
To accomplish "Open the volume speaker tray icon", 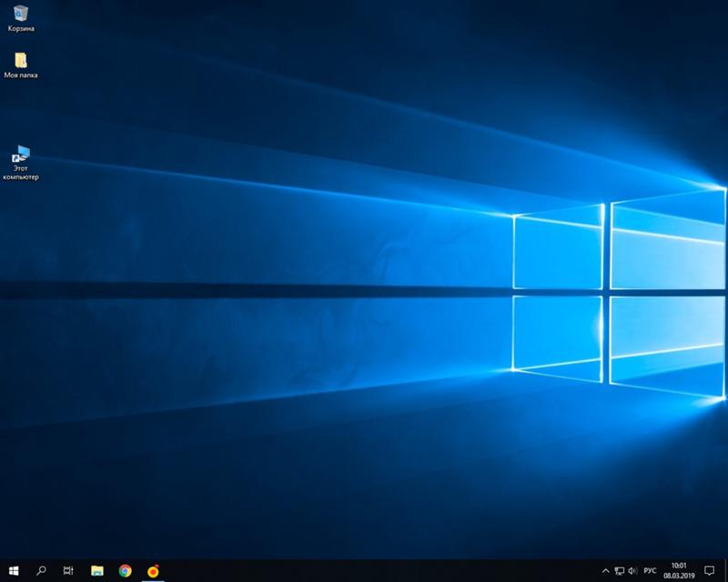I will (x=632, y=571).
